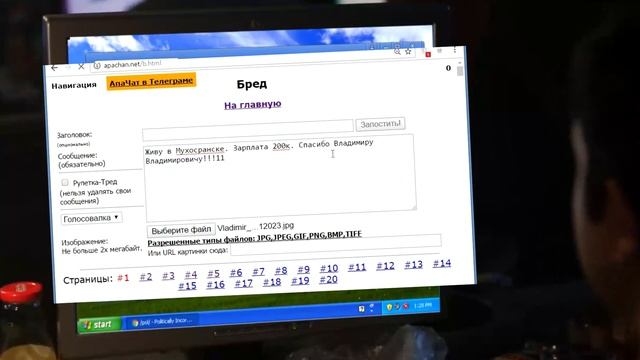The image size is (640, 360).
Task: Go to page #19
Action: 300,280
